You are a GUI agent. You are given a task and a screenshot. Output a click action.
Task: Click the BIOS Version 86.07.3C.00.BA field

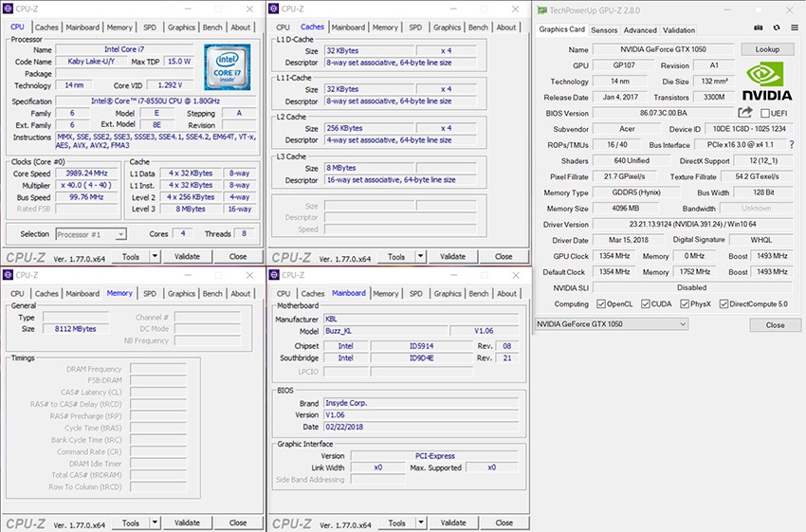tap(664, 113)
